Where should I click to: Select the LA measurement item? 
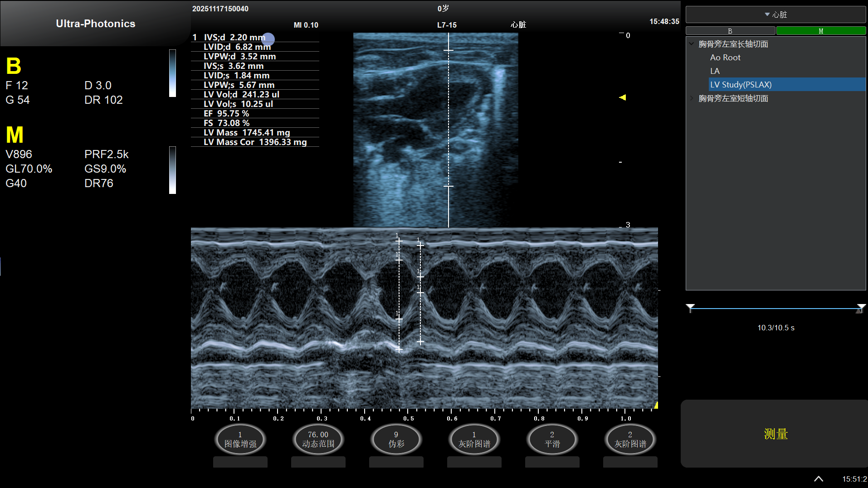(715, 71)
